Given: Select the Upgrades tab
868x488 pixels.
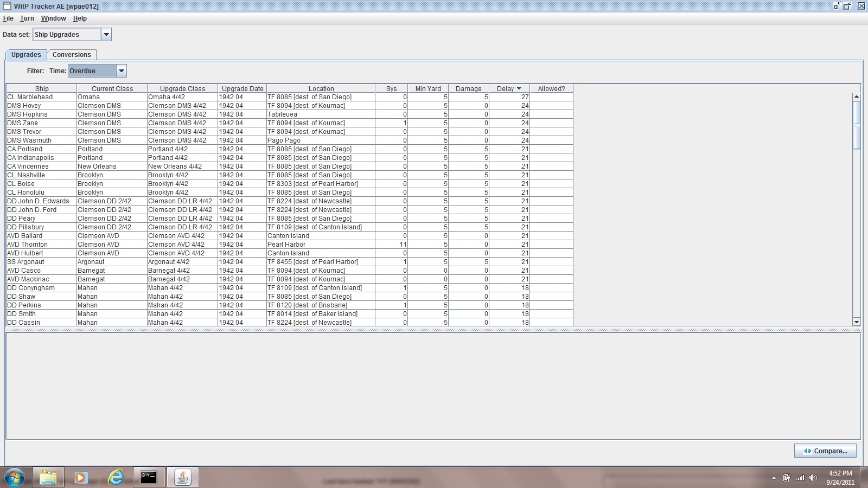Looking at the screenshot, I should 26,55.
